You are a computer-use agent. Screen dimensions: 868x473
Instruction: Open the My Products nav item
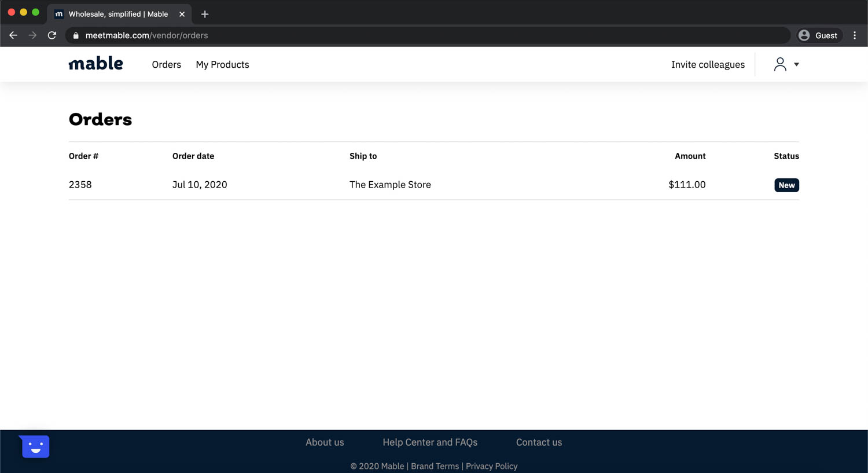222,64
